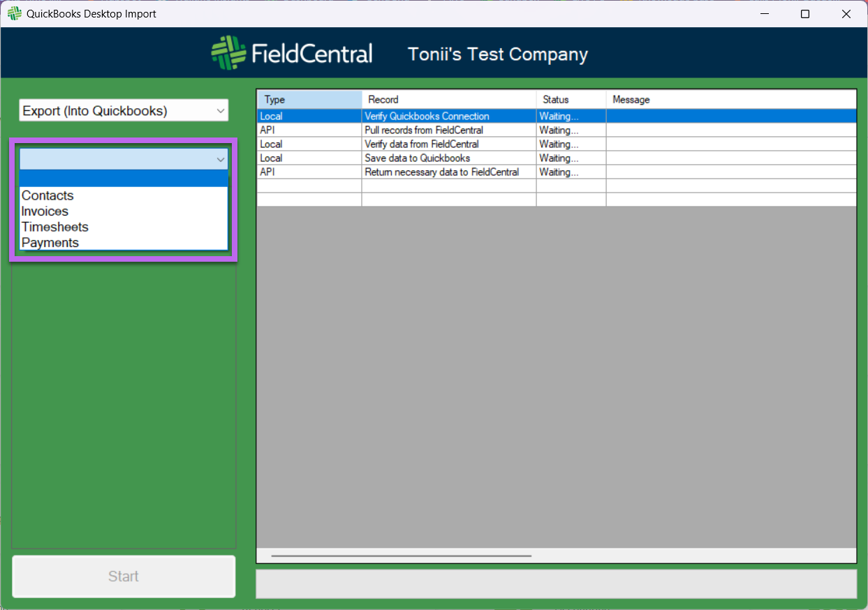Image resolution: width=868 pixels, height=610 pixels.
Task: Sort by the Message column header
Action: (730, 99)
